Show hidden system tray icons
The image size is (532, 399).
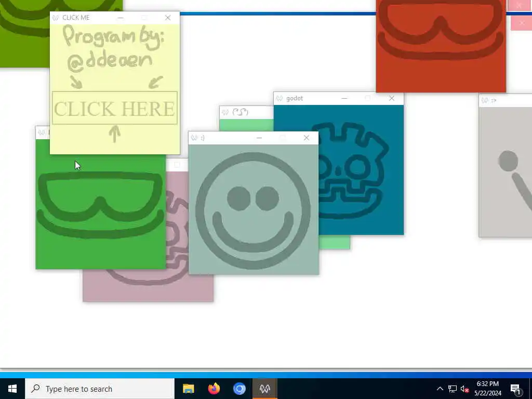point(440,389)
